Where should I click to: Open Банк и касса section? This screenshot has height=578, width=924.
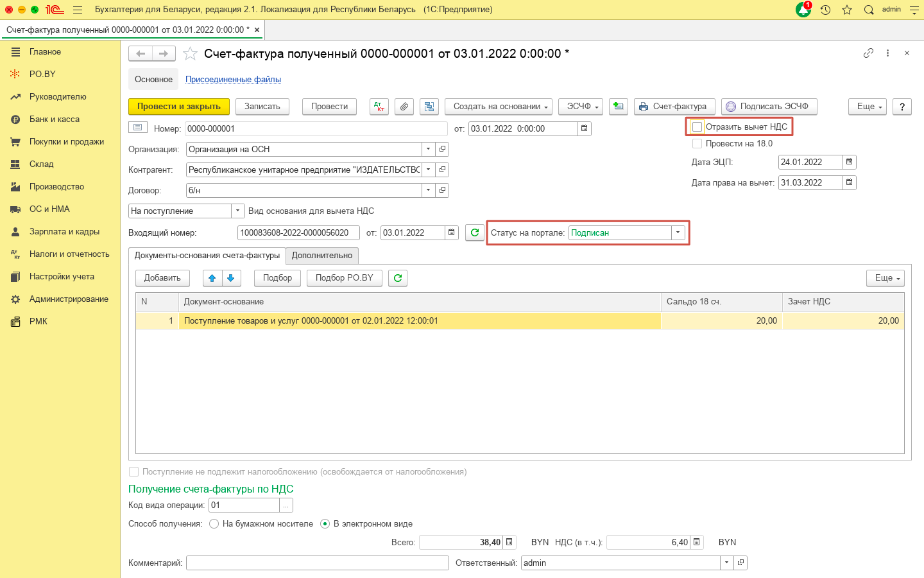point(55,119)
